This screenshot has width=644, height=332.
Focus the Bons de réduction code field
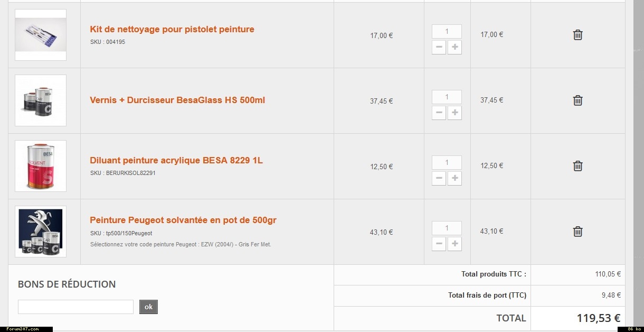coord(75,307)
